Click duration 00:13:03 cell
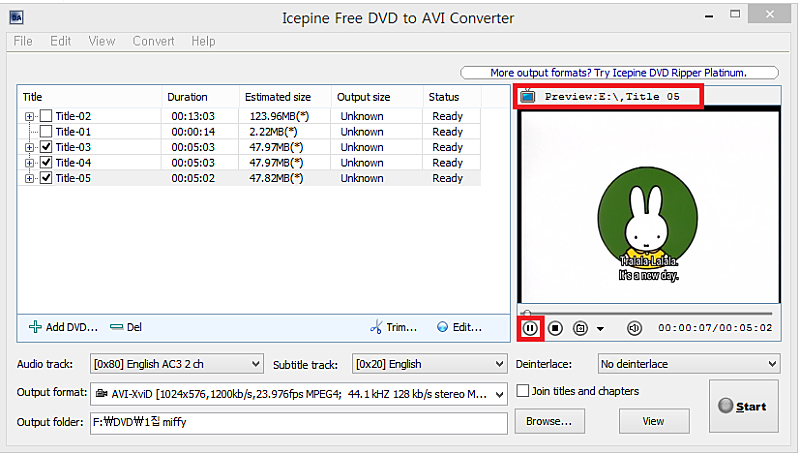The width and height of the screenshot is (800, 454). coord(193,116)
